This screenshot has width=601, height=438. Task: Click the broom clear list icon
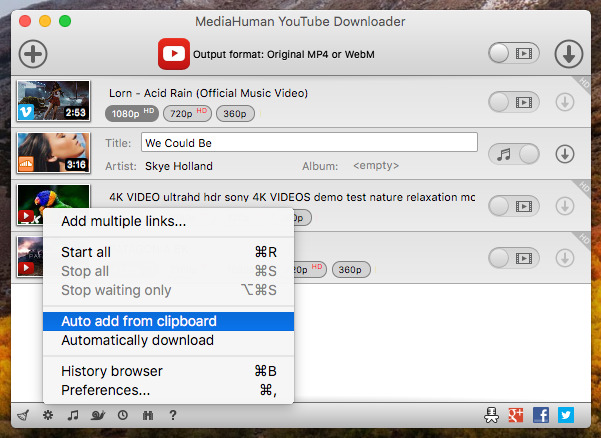(x=23, y=415)
